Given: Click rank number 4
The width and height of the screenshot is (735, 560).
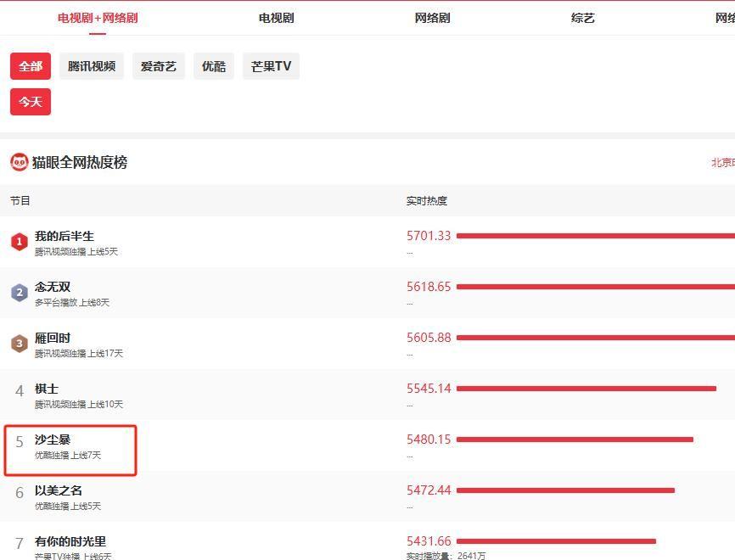Looking at the screenshot, I should [20, 390].
